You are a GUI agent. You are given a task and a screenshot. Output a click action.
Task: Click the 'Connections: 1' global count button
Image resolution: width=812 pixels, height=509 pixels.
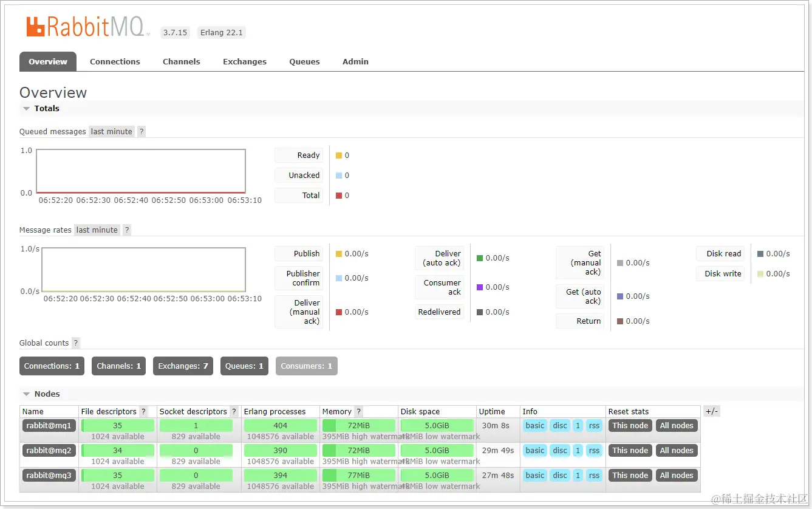(52, 366)
